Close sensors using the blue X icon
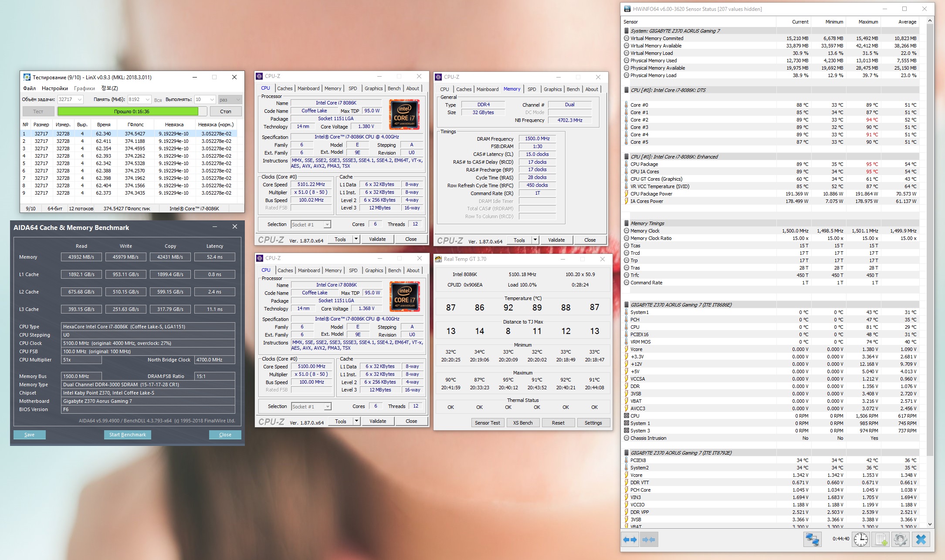The image size is (945, 560). click(x=921, y=540)
